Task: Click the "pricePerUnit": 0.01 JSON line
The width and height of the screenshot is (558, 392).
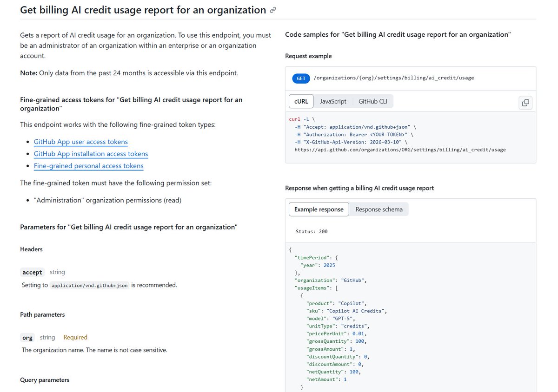Action: 336,334
